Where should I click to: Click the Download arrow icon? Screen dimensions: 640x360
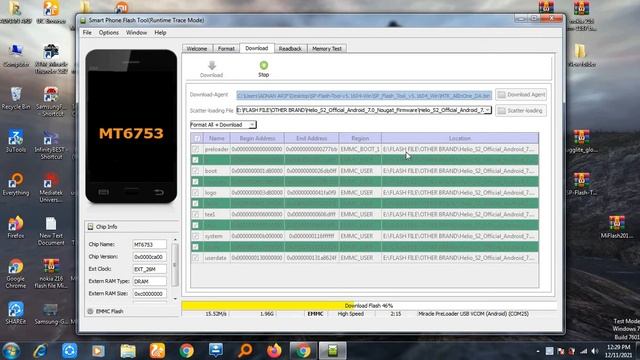tap(211, 65)
